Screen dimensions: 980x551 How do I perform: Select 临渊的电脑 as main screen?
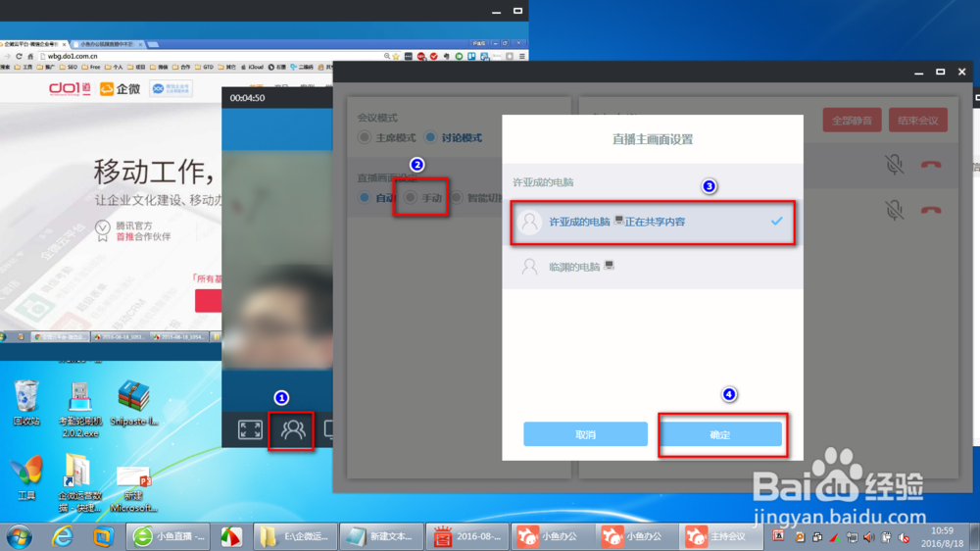coord(653,267)
